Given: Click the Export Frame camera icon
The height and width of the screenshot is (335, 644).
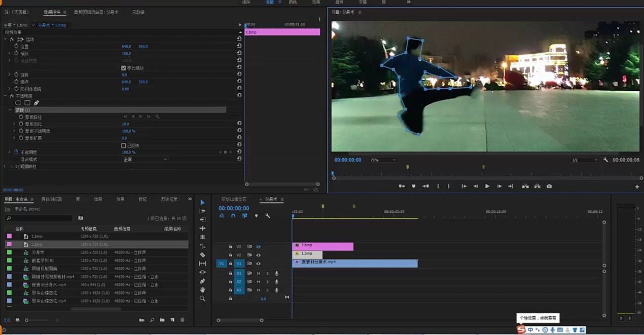Looking at the screenshot, I should coord(549,186).
